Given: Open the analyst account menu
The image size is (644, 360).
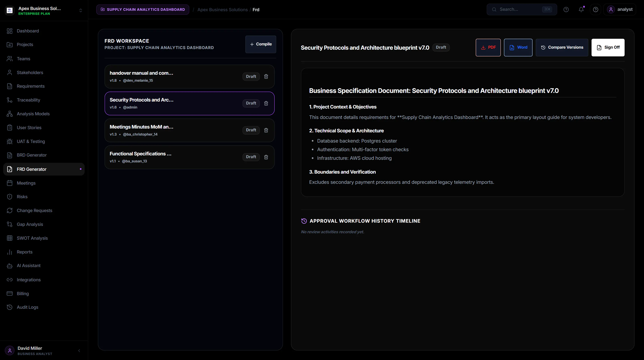Looking at the screenshot, I should tap(620, 9).
